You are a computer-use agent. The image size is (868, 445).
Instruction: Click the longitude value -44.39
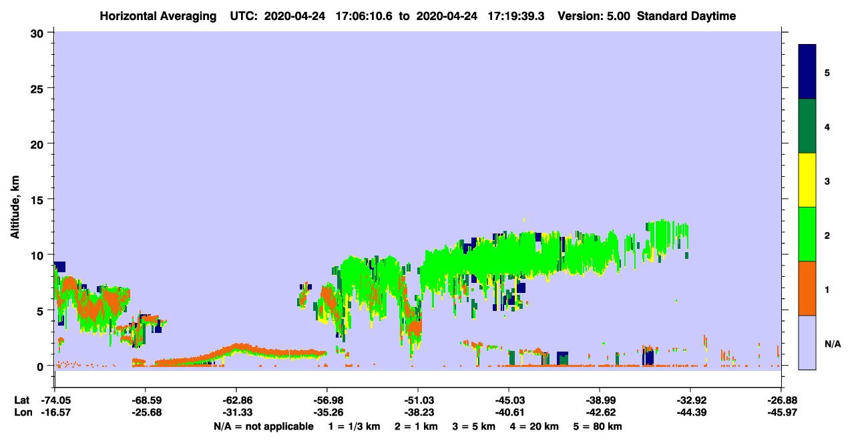690,413
